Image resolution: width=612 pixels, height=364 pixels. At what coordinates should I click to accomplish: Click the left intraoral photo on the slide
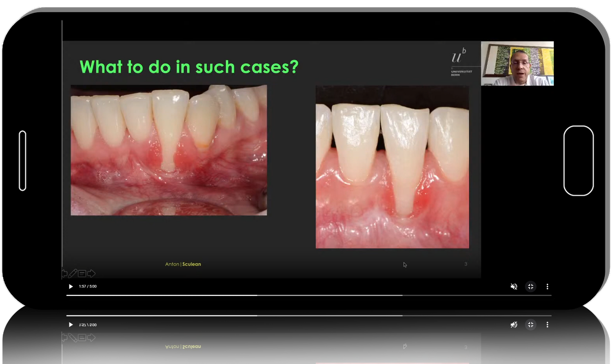coord(169,150)
